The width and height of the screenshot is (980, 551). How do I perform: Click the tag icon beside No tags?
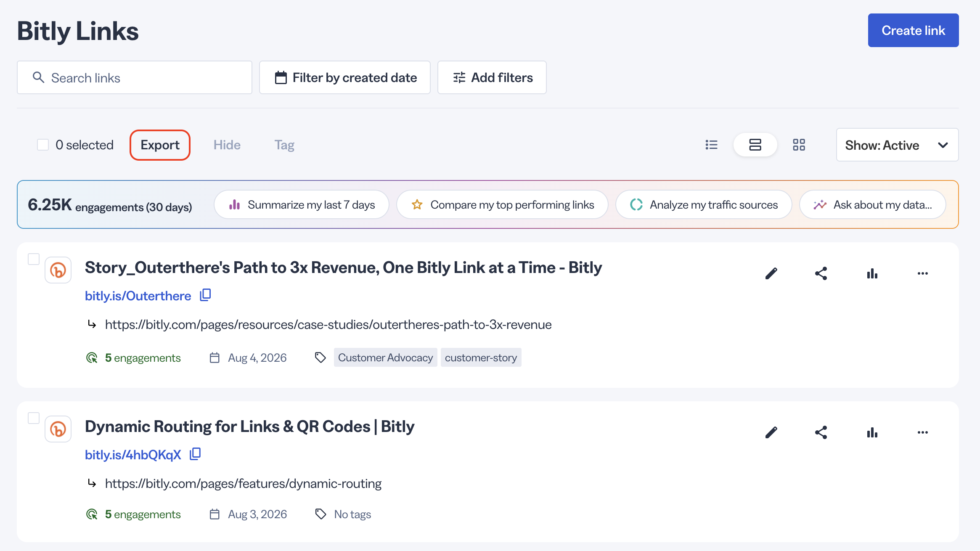point(320,514)
